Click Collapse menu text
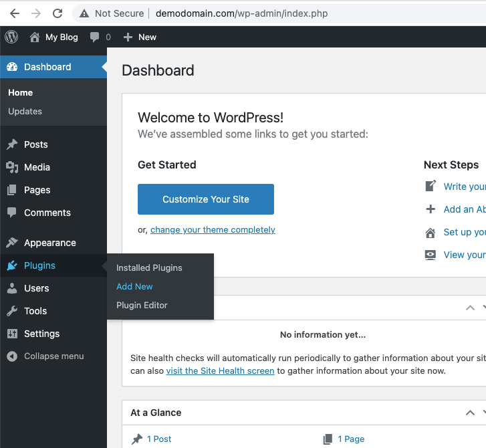 pyautogui.click(x=54, y=356)
